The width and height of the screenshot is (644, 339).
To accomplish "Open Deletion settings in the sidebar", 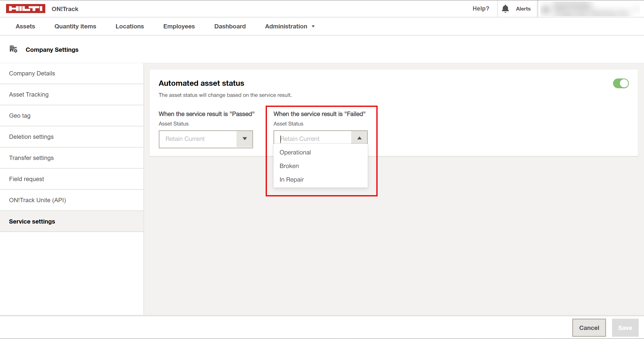I will [31, 137].
